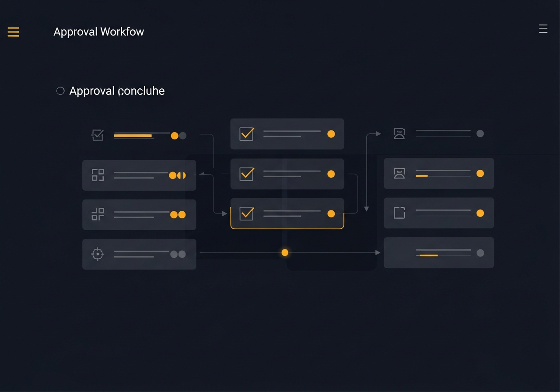Viewport: 560px width, 392px height.
Task: Adjust the short orange progress bar in person card
Action: (x=421, y=176)
